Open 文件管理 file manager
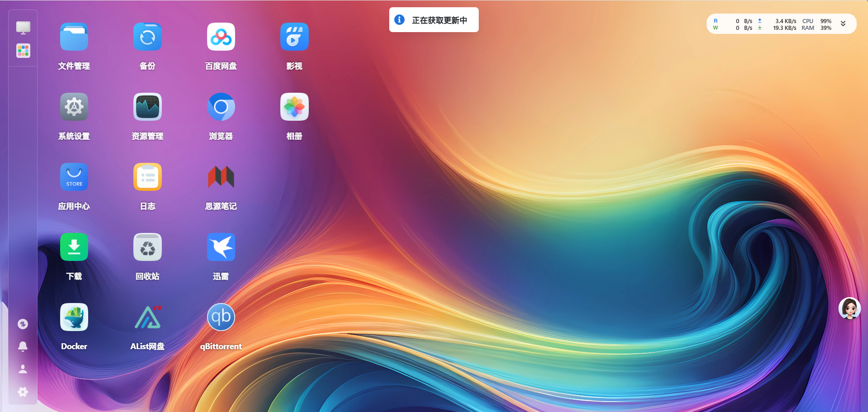The height and width of the screenshot is (412, 868). point(74,37)
